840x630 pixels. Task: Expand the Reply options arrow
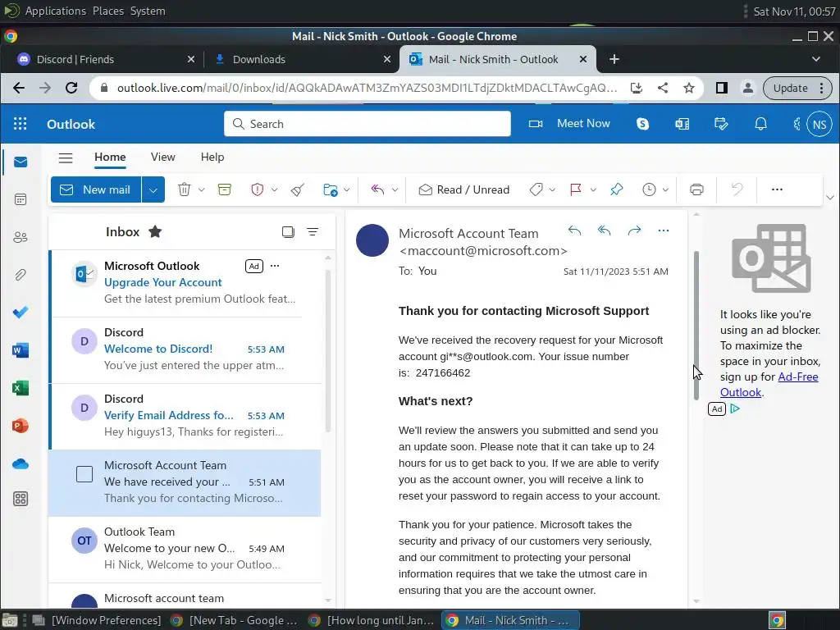click(x=395, y=189)
